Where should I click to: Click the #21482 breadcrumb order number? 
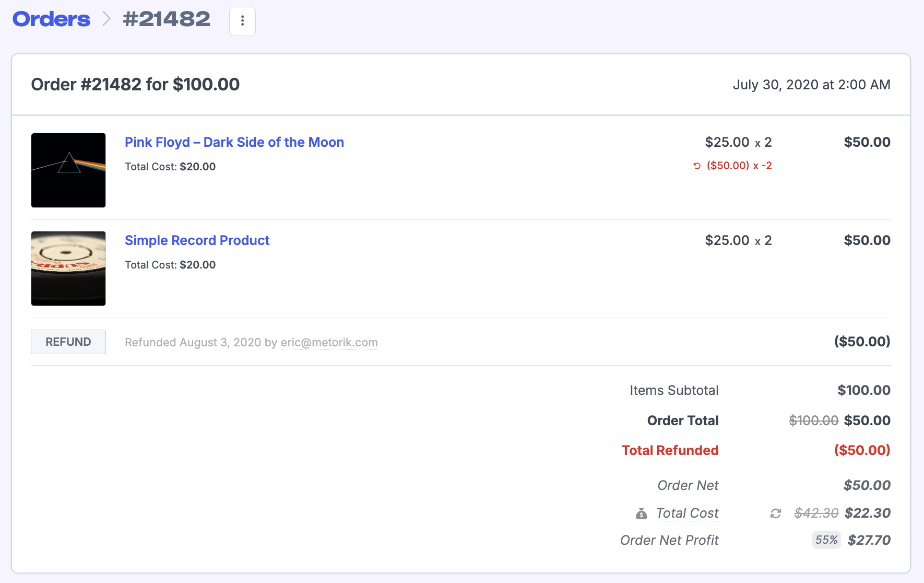(x=167, y=19)
